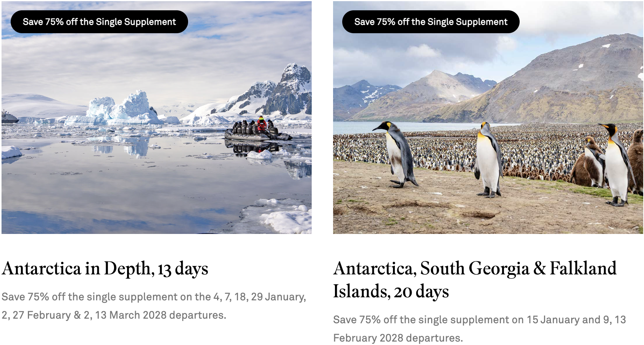Click the "Islands, 20 days" title line

tap(391, 292)
